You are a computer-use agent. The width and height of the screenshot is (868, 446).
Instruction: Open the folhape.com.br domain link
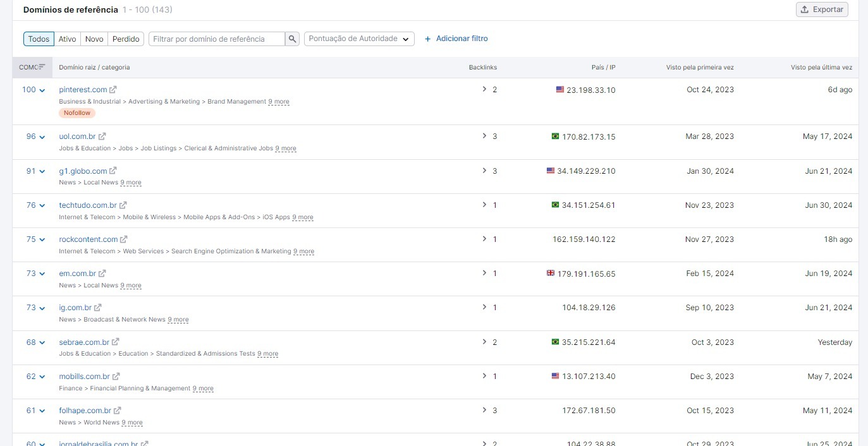coord(85,411)
